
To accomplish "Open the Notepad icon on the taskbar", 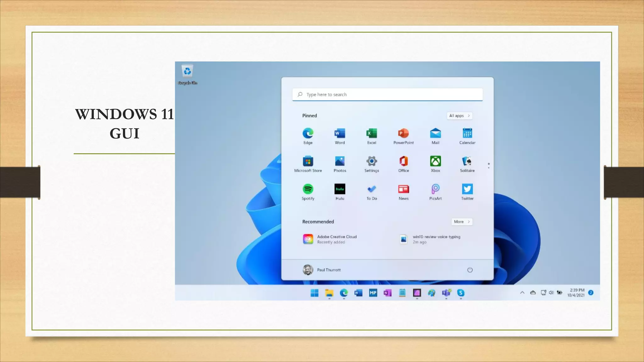I will pyautogui.click(x=402, y=293).
